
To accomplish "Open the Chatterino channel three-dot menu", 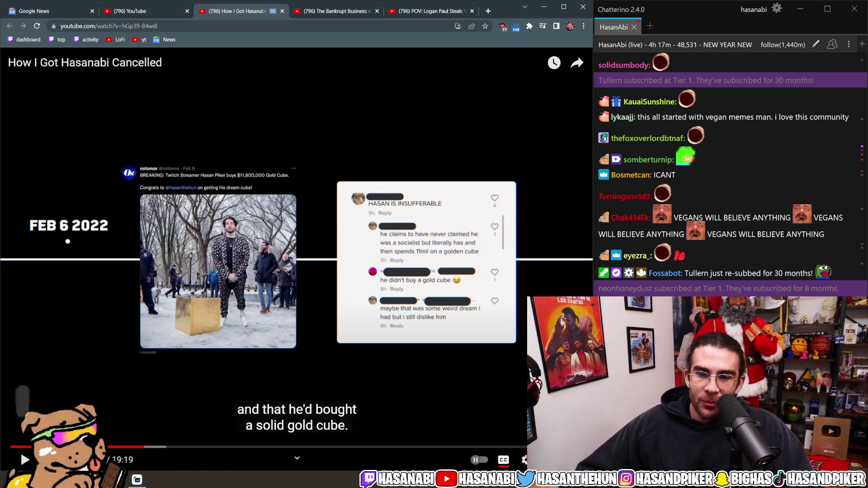I will 849,44.
